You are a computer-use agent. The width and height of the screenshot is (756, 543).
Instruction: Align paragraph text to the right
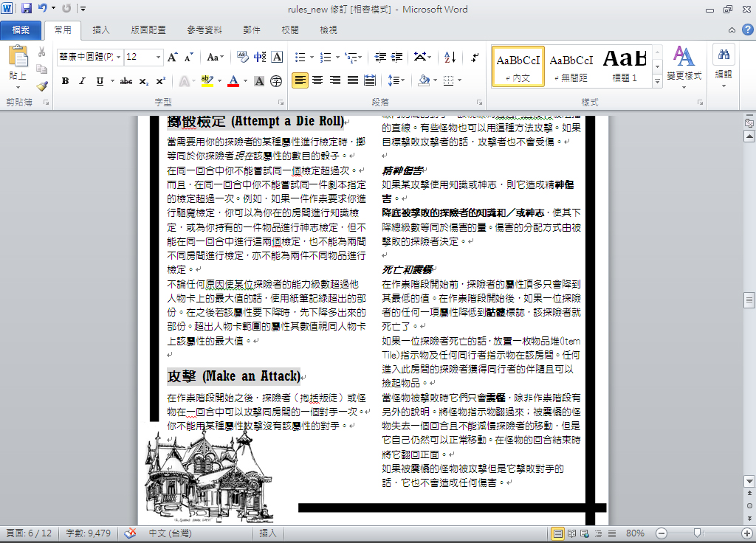tap(335, 80)
